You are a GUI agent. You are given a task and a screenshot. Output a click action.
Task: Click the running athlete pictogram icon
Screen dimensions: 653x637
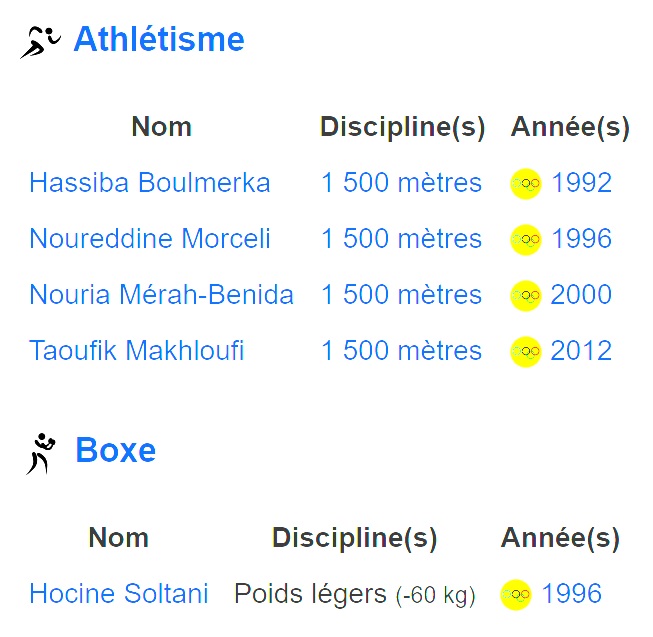point(40,42)
